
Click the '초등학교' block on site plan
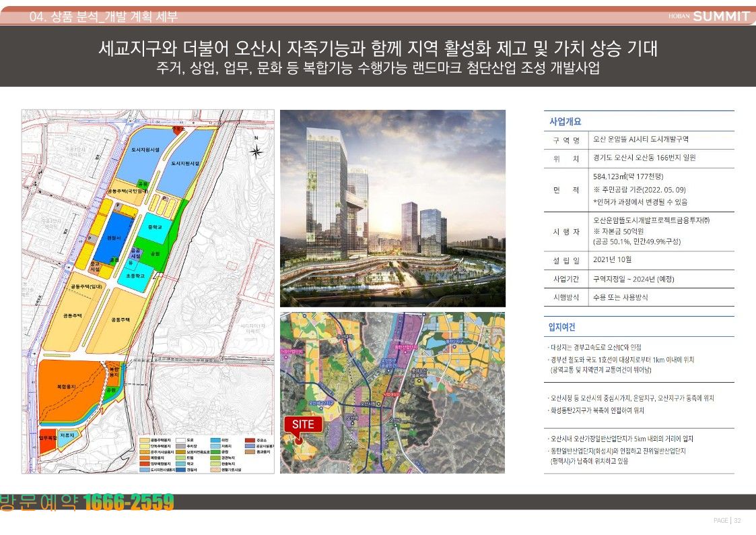(135, 276)
